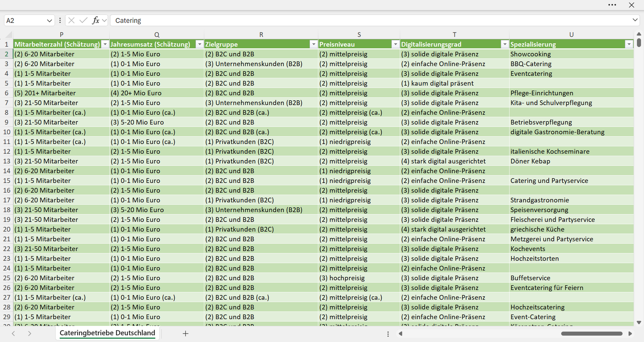Expand the formula bar with chevron
Viewport: 644px width, 342px height.
(635, 20)
